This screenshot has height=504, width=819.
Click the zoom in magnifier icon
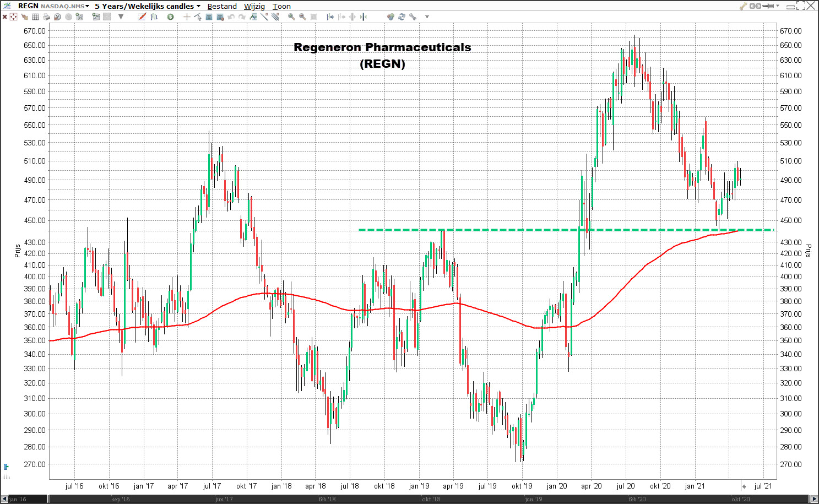pyautogui.click(x=291, y=17)
